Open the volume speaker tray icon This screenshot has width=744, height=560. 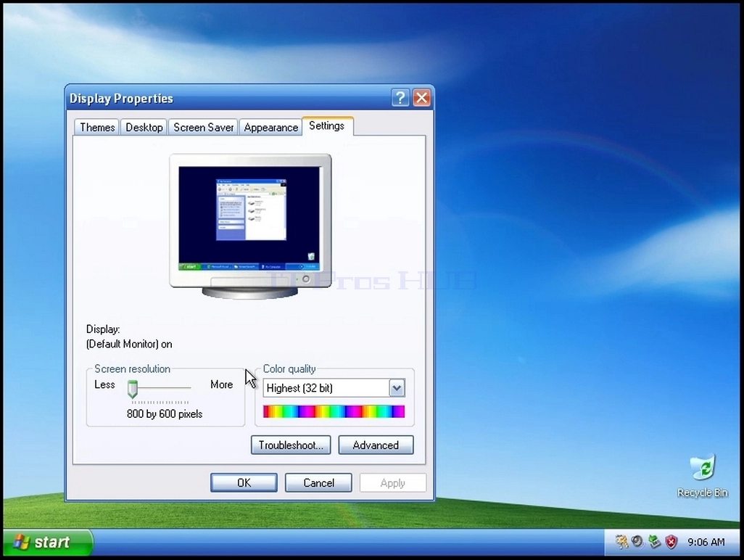coord(637,541)
